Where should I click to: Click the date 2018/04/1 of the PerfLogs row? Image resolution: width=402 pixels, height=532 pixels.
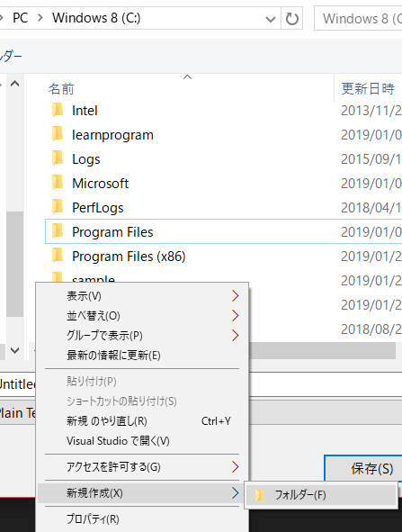pos(371,208)
